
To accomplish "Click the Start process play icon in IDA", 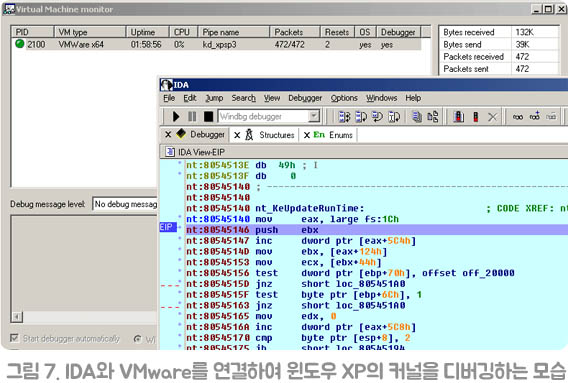I will [176, 117].
